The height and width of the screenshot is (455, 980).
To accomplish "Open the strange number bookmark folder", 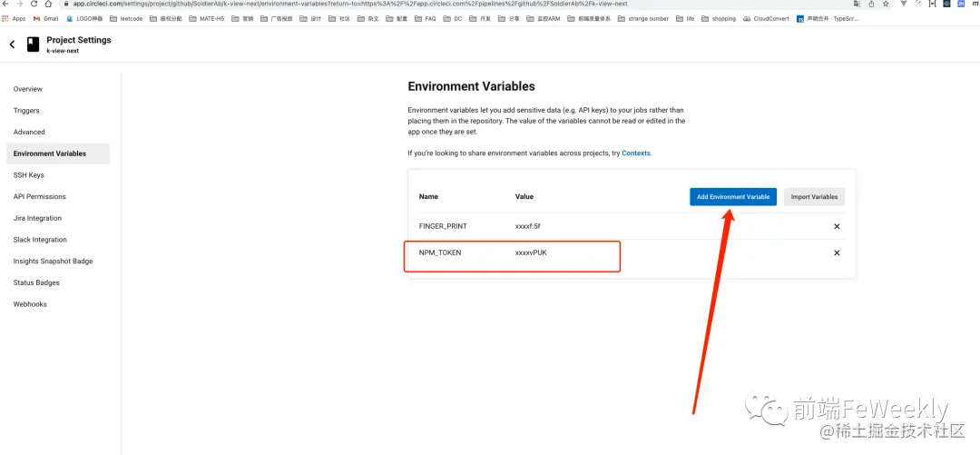I will [x=643, y=19].
